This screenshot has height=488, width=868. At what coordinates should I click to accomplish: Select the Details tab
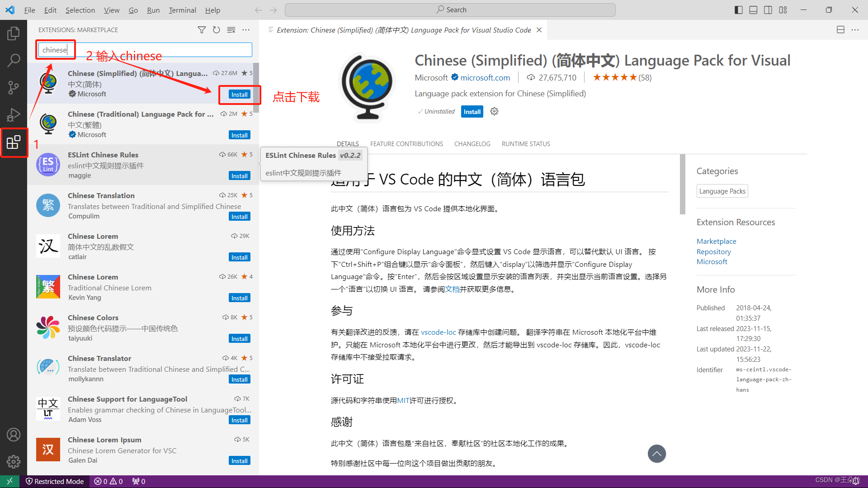click(x=348, y=144)
